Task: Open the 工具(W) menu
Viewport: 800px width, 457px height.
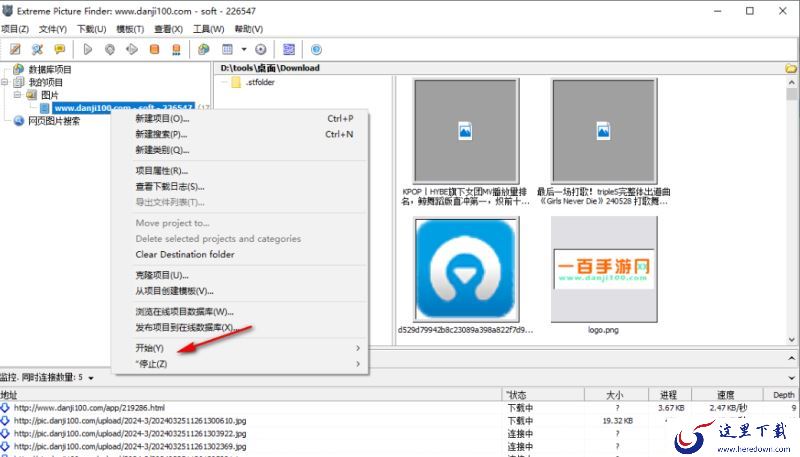Action: point(209,29)
